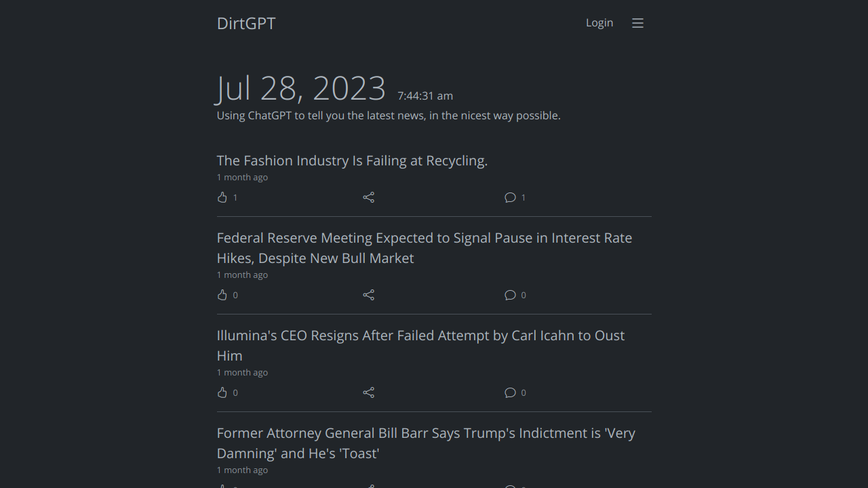The height and width of the screenshot is (488, 868).
Task: Like the Federal Reserve Meeting article
Action: click(222, 295)
